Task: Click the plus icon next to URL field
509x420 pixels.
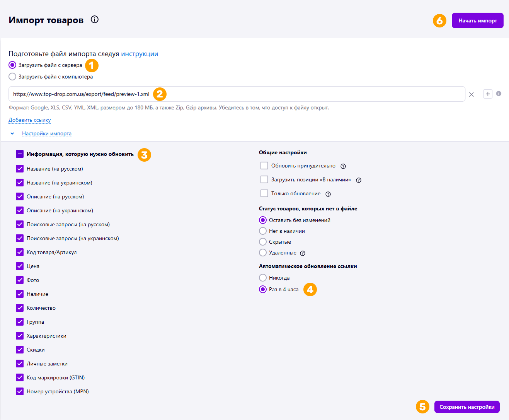Action: tap(488, 94)
